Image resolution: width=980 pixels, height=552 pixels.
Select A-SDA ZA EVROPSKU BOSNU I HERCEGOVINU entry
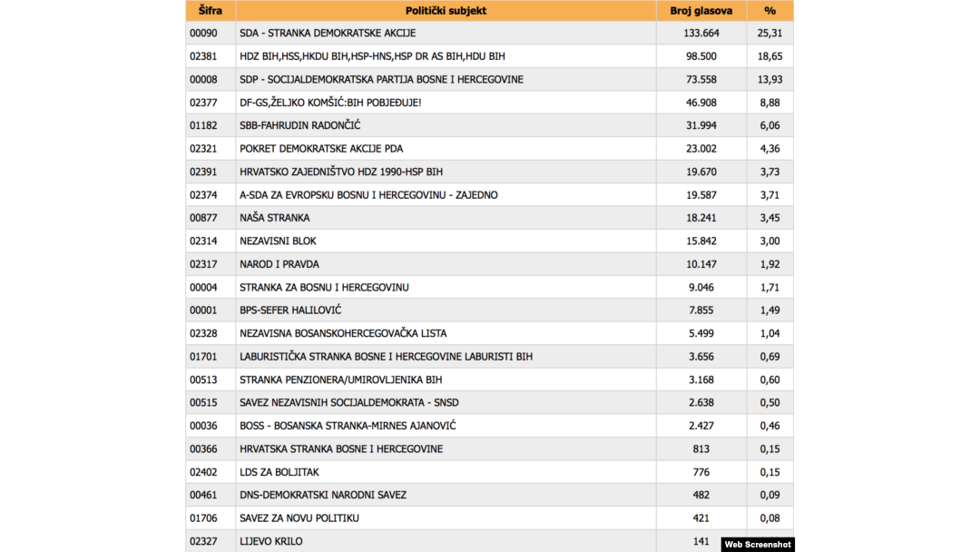[368, 195]
